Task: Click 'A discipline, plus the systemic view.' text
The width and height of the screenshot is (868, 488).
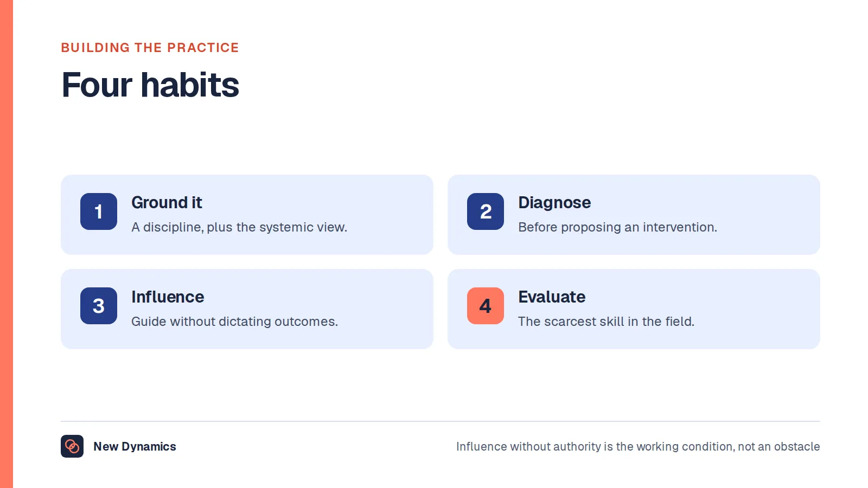Action: click(x=239, y=227)
